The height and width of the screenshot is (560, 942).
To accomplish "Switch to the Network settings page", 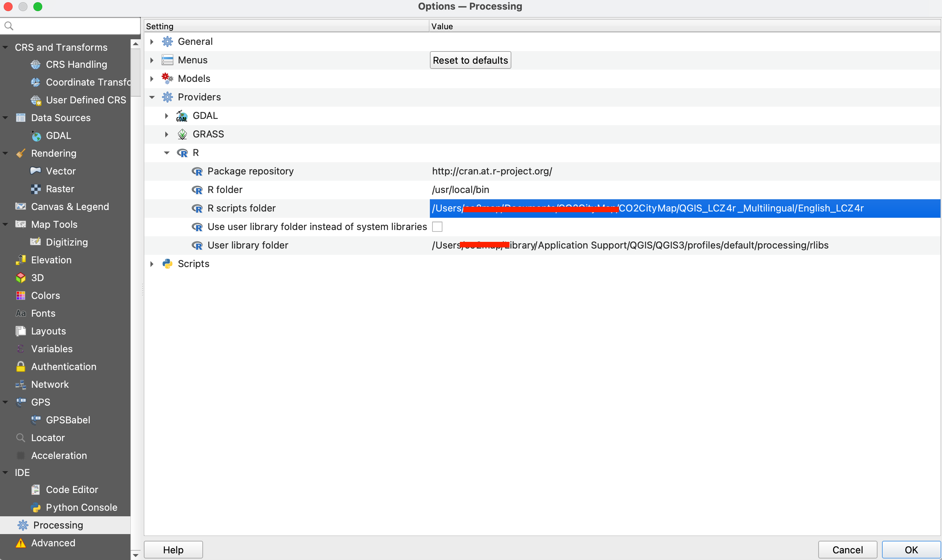I will (x=50, y=384).
